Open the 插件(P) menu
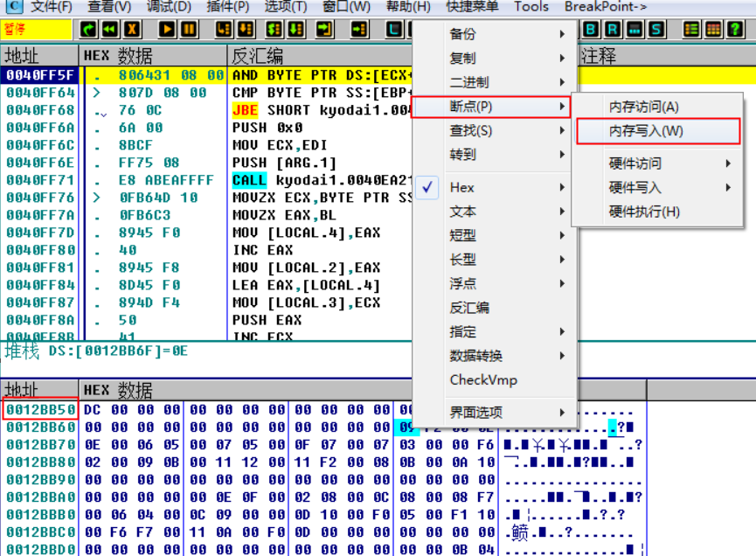The width and height of the screenshot is (756, 556). pos(227,7)
